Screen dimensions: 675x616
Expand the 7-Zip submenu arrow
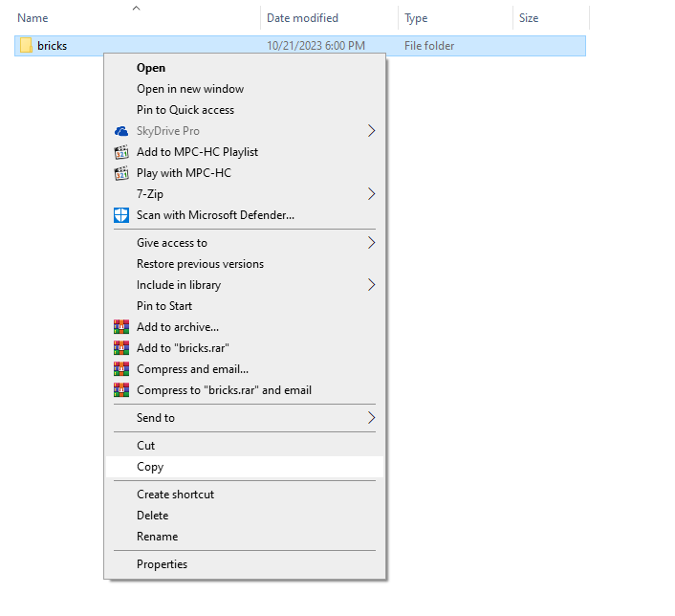(371, 194)
